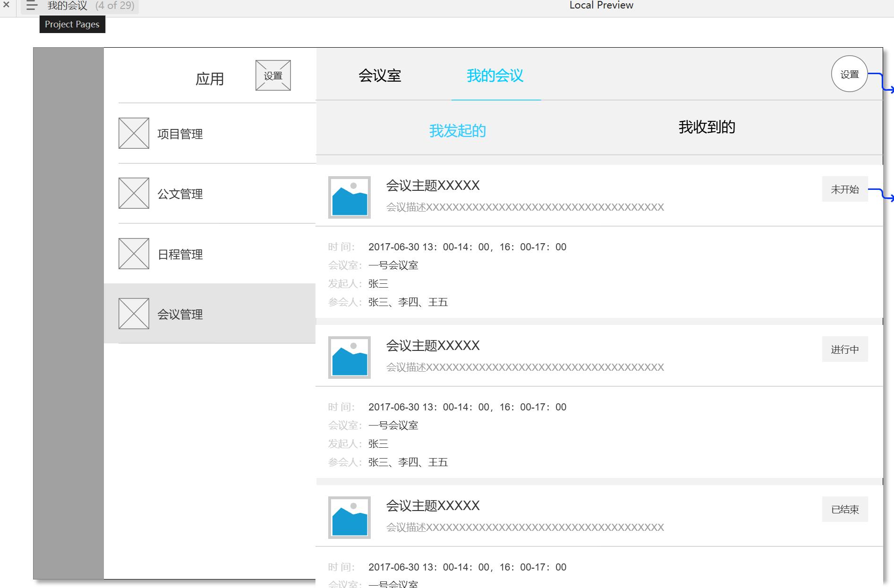Select first meeting's picture thumbnail
The image size is (894, 588).
coord(349,197)
